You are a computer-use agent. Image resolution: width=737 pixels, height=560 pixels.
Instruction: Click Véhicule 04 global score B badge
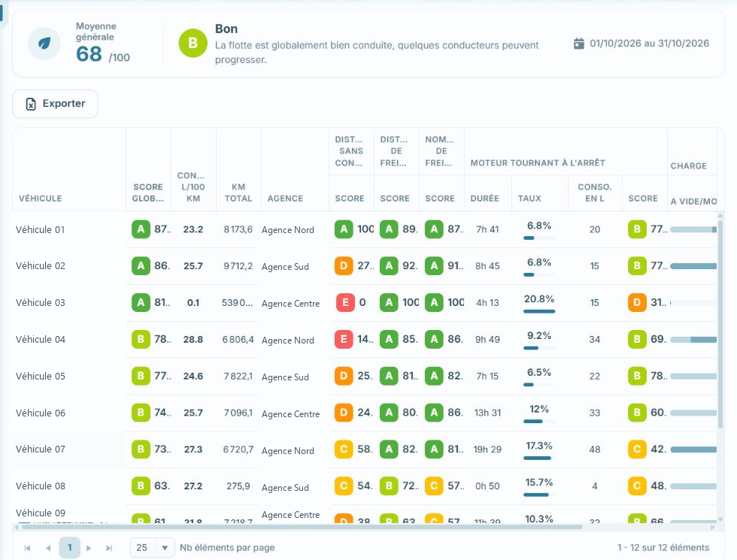(x=141, y=339)
